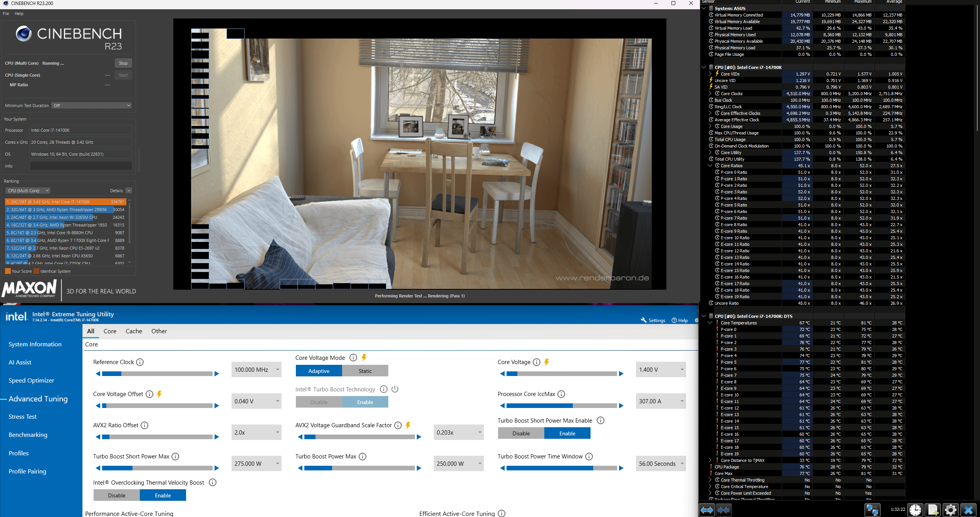Screen dimensions: 980x517
Task: Disable Turbo Boost Short Power Max
Action: (x=521, y=433)
